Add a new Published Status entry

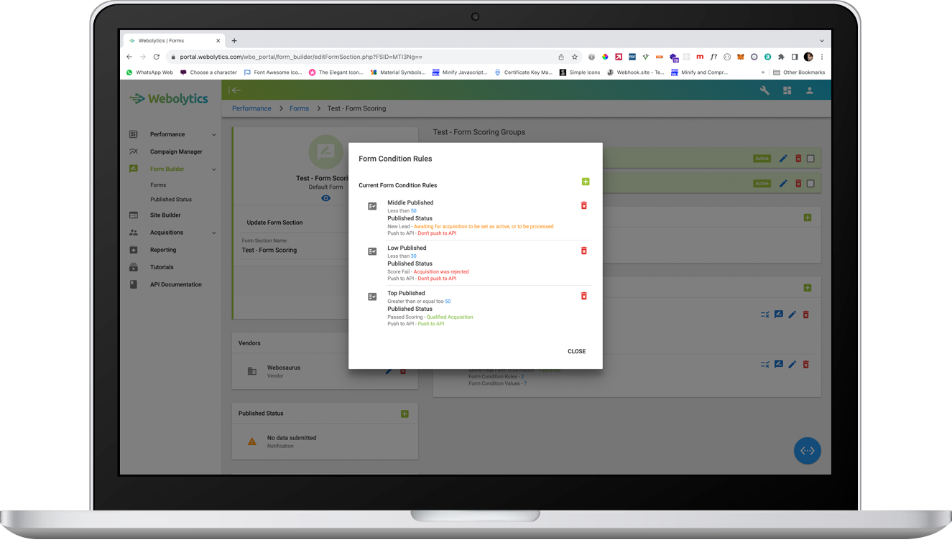click(x=405, y=414)
